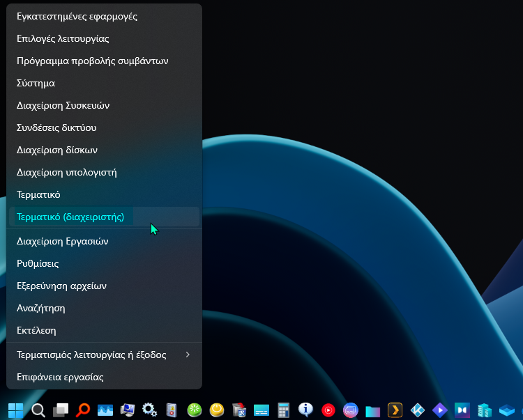Launch the calculator from the taskbar
The width and height of the screenshot is (523, 420).
coord(283,410)
